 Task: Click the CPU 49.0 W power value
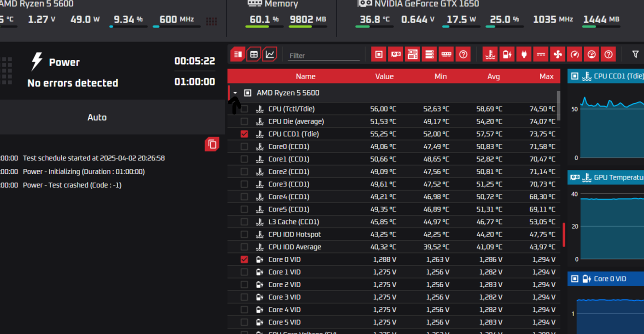[84, 20]
